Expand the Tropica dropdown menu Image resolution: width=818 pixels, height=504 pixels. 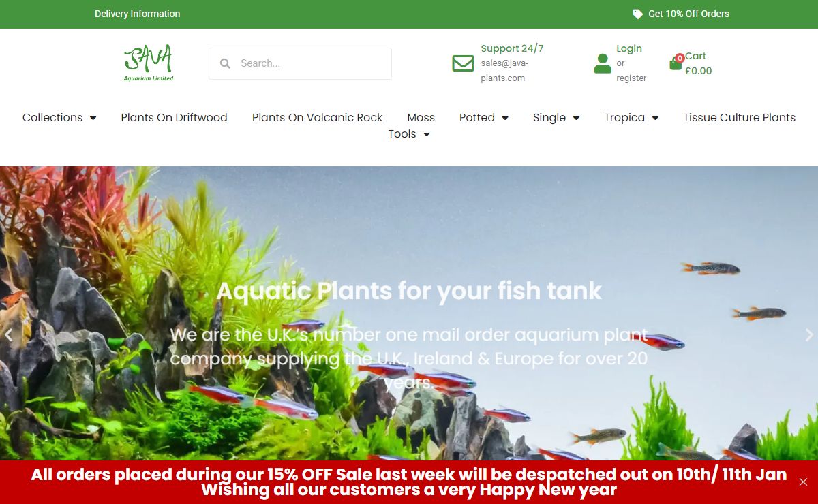[x=631, y=117]
